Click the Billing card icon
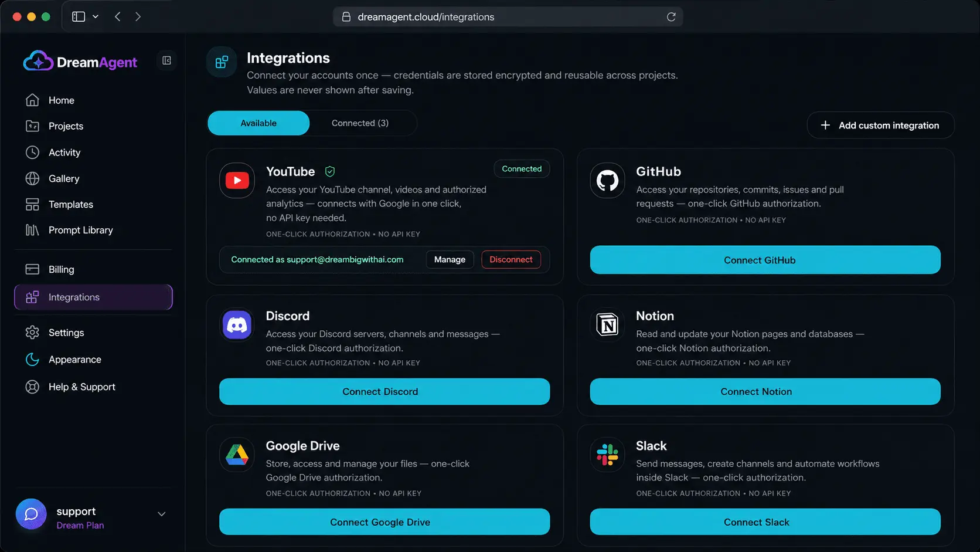Image resolution: width=980 pixels, height=552 pixels. (x=32, y=269)
